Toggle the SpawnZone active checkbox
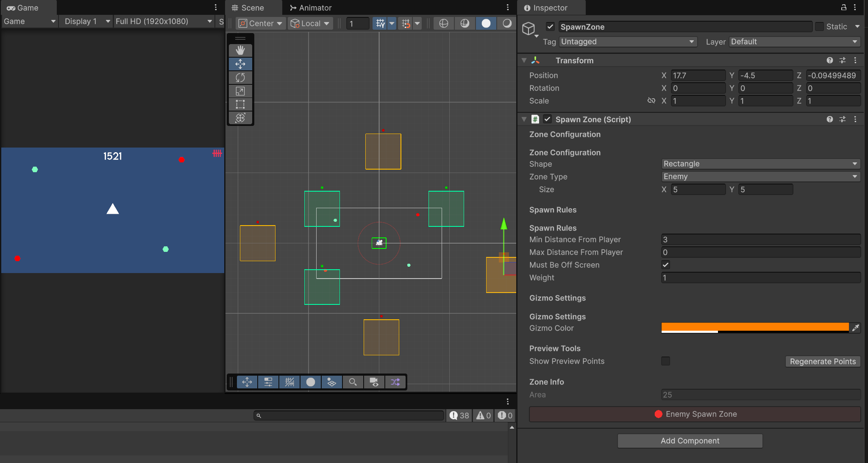Screen dimensions: 868x463 tap(550, 27)
